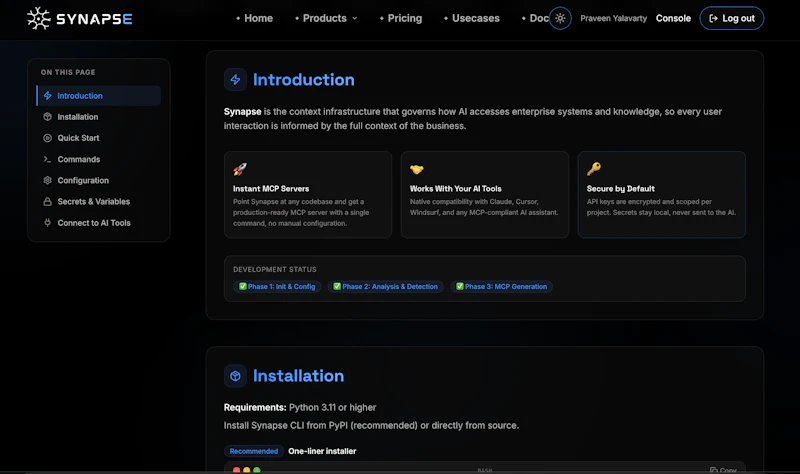Click the Phase 1: Init & Config badge
The width and height of the screenshot is (800, 474).
point(277,287)
